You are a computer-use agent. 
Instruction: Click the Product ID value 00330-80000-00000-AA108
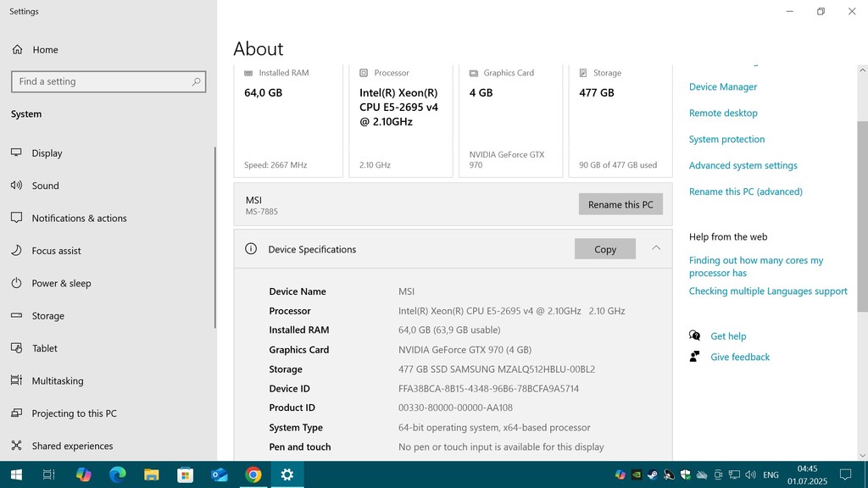(455, 408)
